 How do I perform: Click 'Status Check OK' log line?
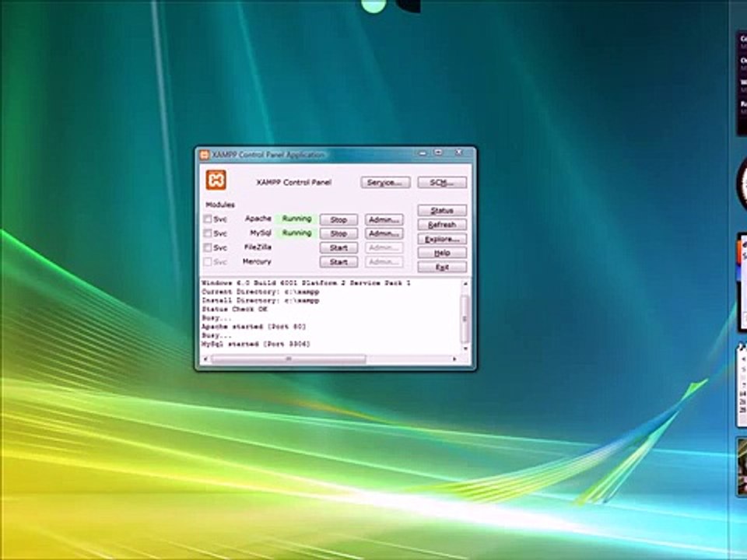[234, 309]
